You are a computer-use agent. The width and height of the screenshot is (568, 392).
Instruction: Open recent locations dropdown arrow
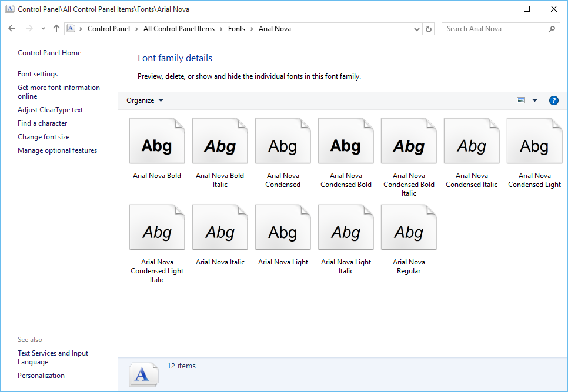(x=43, y=29)
